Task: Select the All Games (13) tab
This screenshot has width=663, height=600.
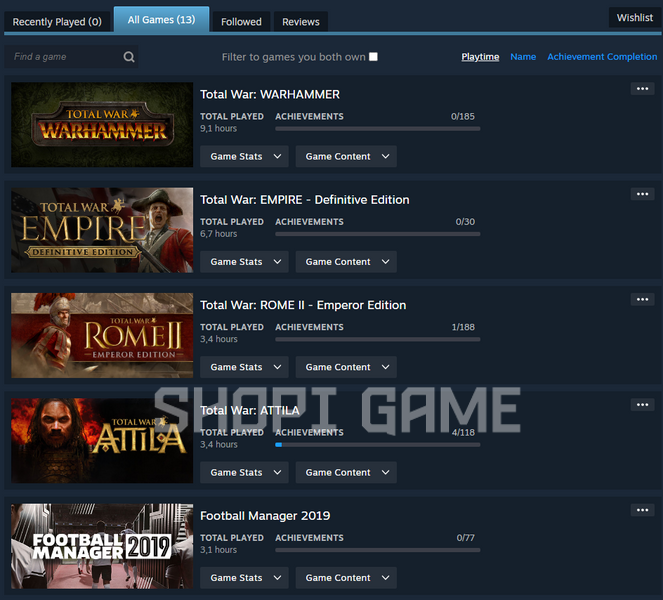Action: (162, 19)
